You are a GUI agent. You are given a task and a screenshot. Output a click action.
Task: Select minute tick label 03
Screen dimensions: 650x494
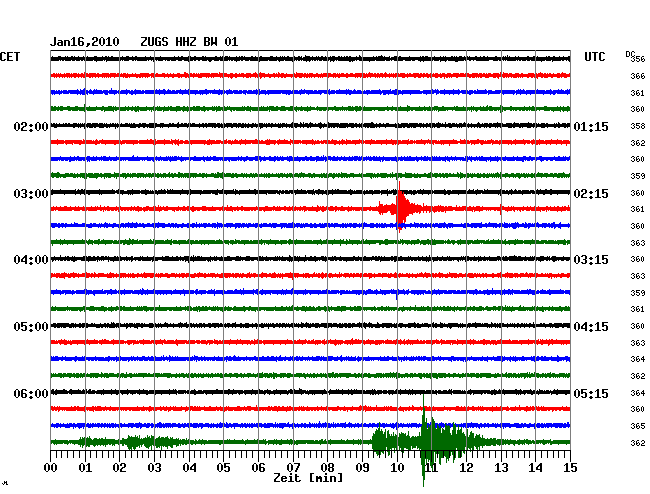click(154, 467)
